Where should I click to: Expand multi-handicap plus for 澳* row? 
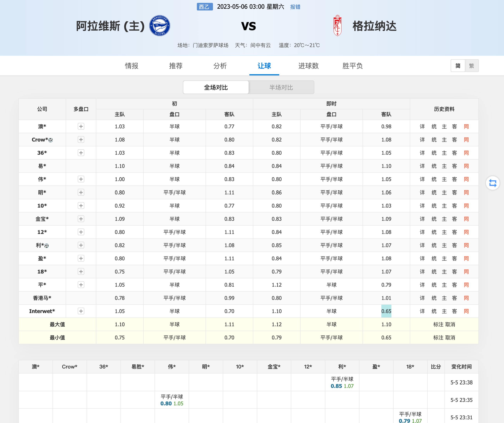tap(81, 127)
